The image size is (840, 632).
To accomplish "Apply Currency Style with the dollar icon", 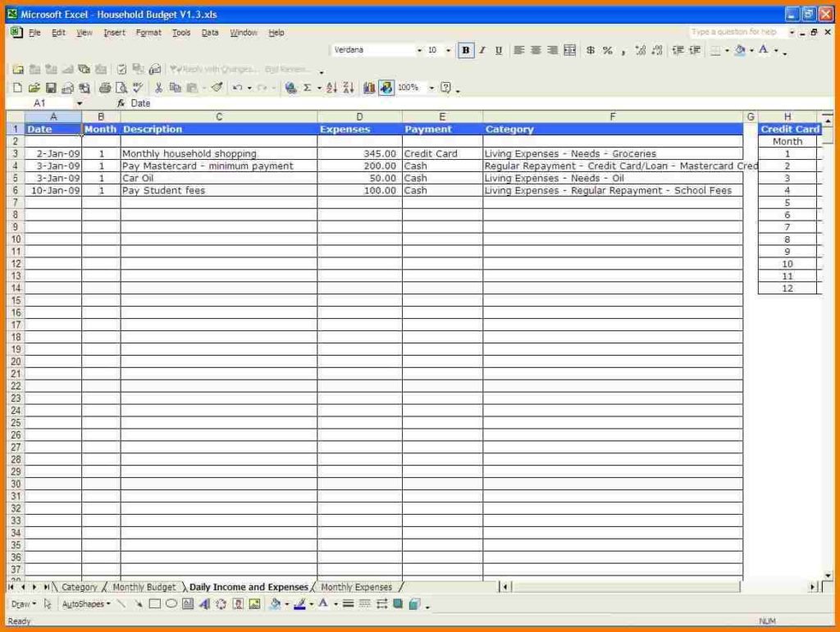I will coord(591,51).
